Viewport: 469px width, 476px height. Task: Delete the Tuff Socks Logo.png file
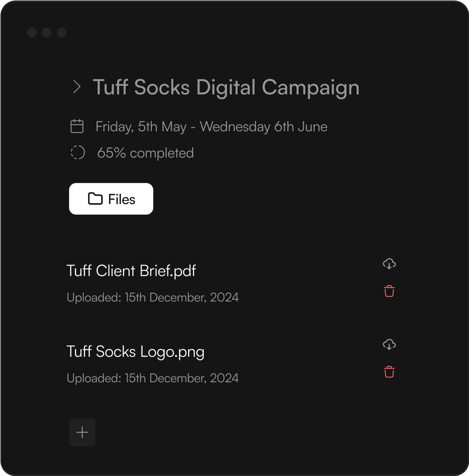click(x=389, y=372)
